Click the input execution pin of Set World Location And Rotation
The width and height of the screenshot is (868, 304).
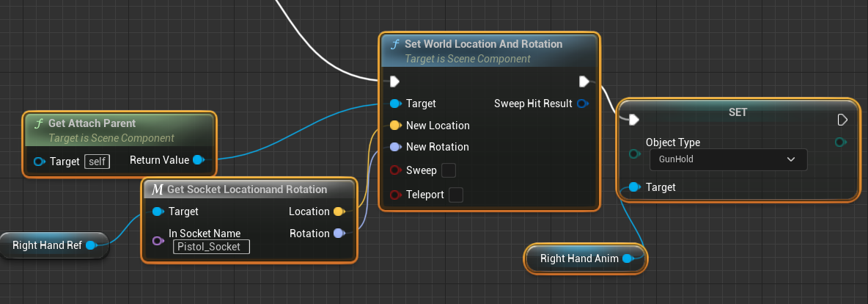pyautogui.click(x=394, y=82)
